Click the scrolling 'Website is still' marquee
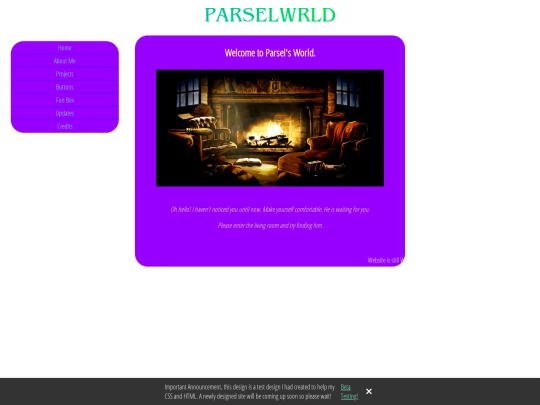Viewport: 540px width, 405px height. [x=386, y=260]
